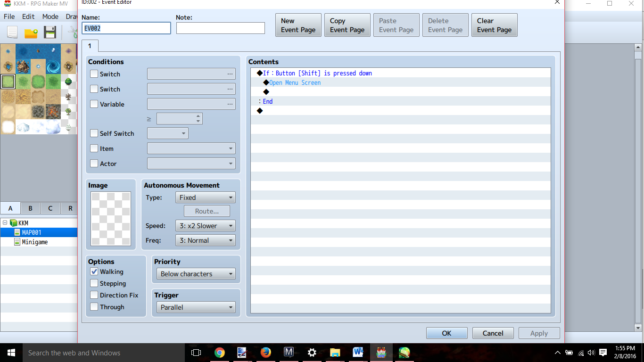The width and height of the screenshot is (644, 362).
Task: Open the Priority dropdown Below characters
Action: point(196,274)
